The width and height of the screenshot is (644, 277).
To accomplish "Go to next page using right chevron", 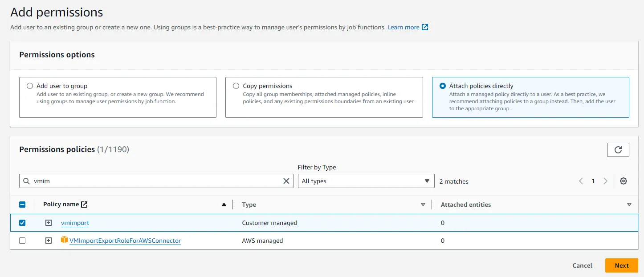I will tap(605, 181).
